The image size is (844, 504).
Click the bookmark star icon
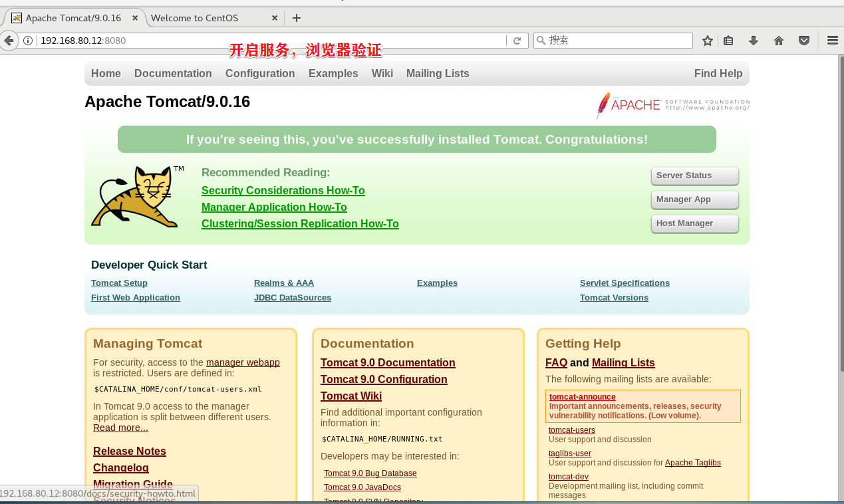[x=707, y=41]
